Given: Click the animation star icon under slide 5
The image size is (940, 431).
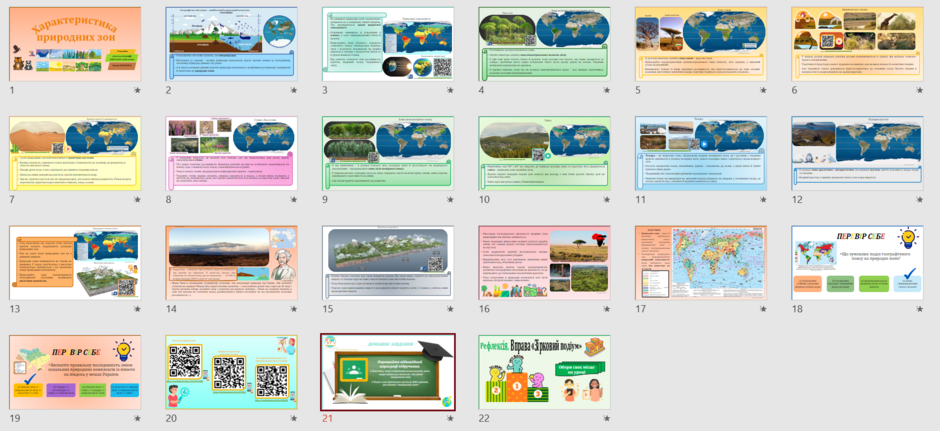Looking at the screenshot, I should click(x=763, y=91).
